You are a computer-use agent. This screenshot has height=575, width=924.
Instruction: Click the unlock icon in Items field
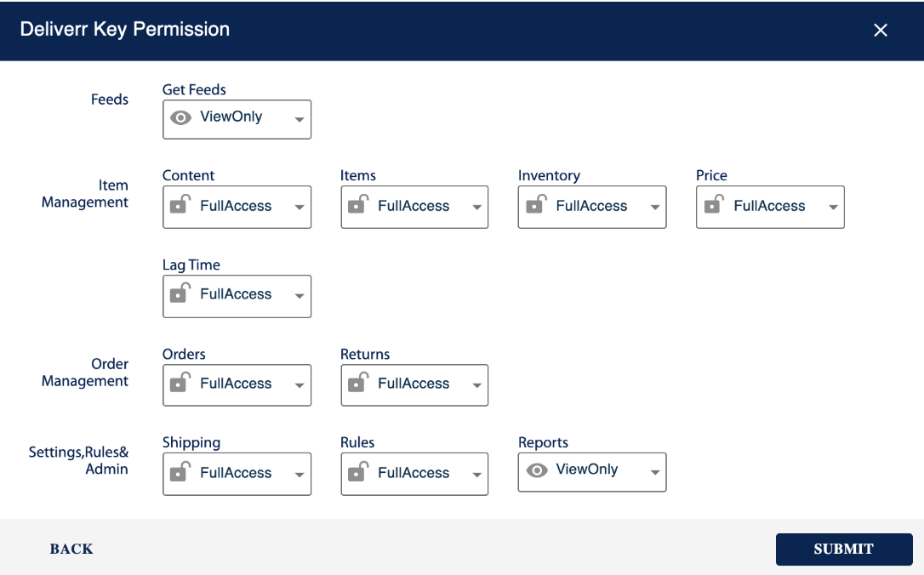click(x=357, y=204)
